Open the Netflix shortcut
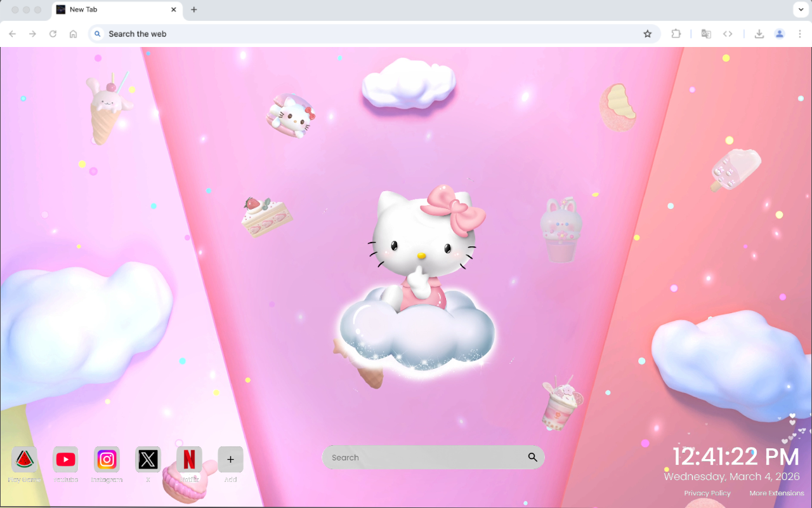This screenshot has height=508, width=812. (189, 459)
